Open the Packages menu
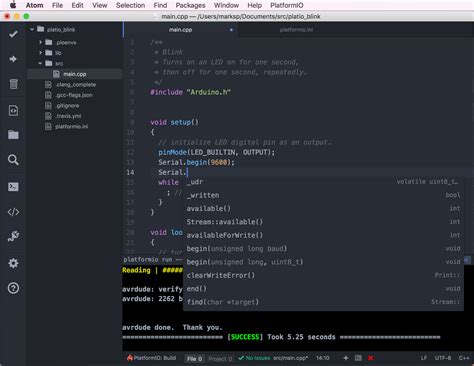Image resolution: width=474 pixels, height=366 pixels. [190, 5]
